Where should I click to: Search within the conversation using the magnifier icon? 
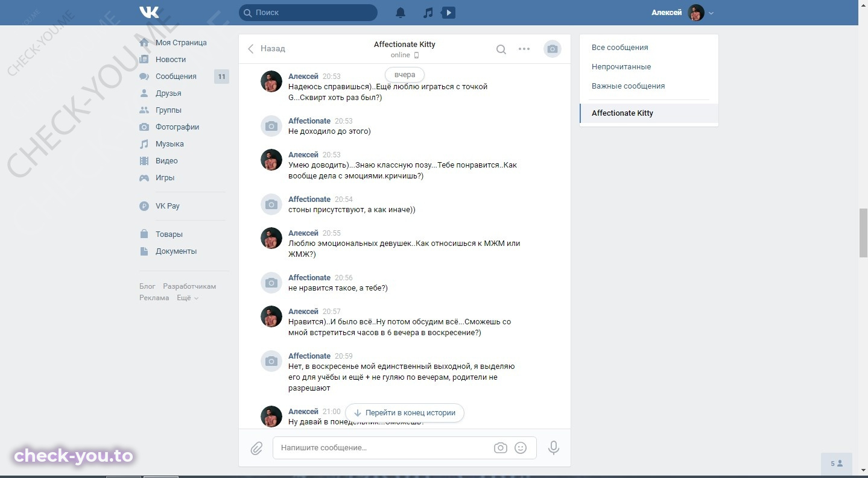(501, 49)
